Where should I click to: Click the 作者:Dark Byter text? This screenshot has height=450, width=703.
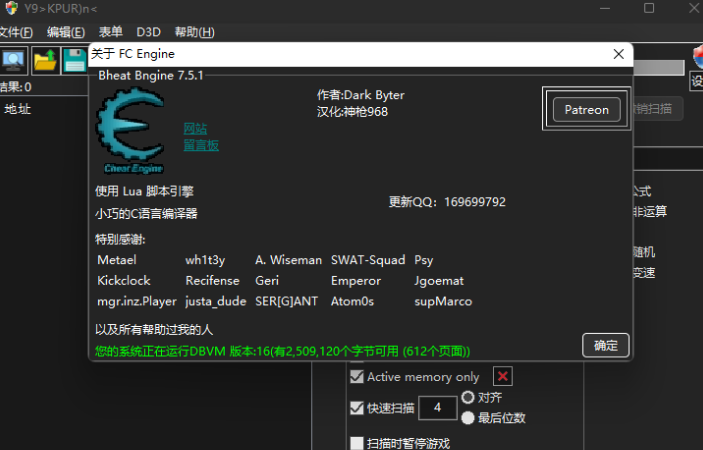(x=360, y=95)
